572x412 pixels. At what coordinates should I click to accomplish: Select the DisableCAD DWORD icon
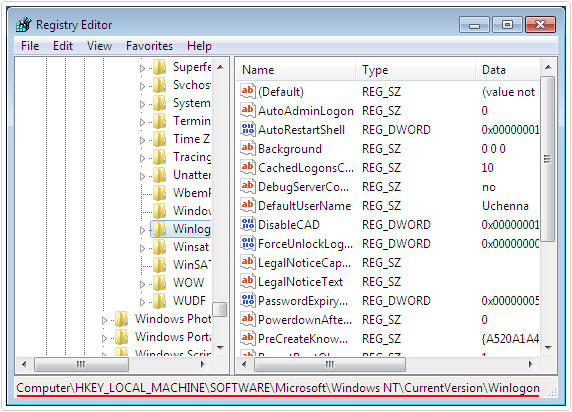[x=247, y=224]
